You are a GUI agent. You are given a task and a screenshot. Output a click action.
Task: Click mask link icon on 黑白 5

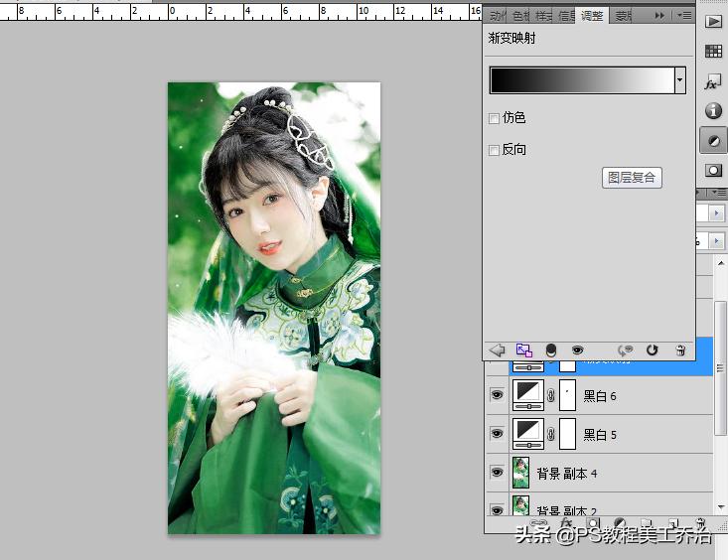point(551,434)
